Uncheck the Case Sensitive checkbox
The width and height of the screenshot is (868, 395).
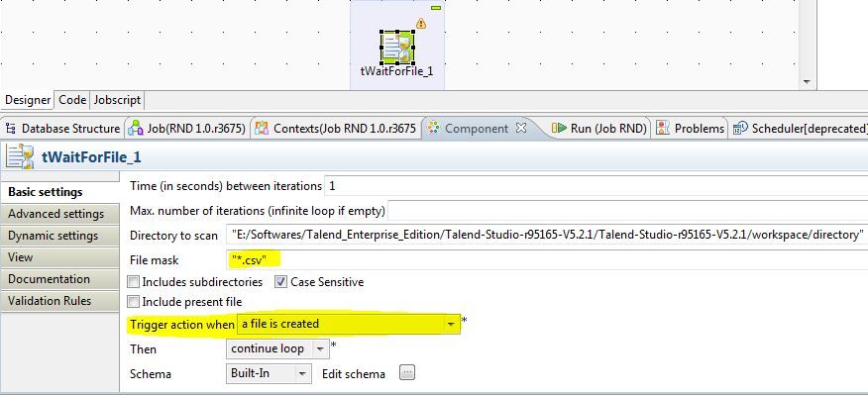(x=281, y=282)
